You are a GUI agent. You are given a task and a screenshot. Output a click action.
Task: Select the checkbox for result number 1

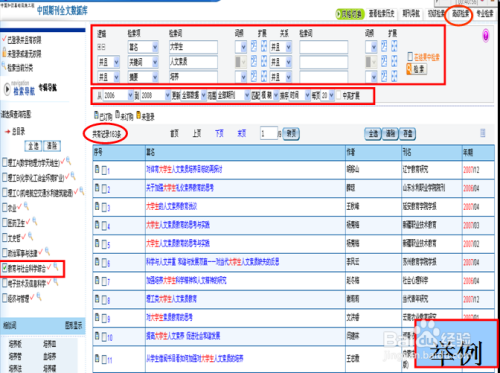[104, 170]
